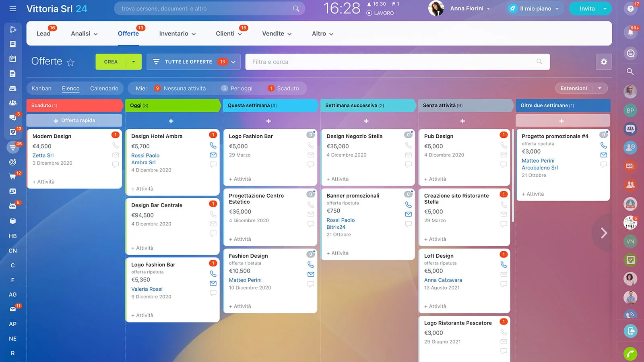Viewport: 644px width, 362px height.
Task: Expand the Estensioni dropdown arrow
Action: point(600,88)
